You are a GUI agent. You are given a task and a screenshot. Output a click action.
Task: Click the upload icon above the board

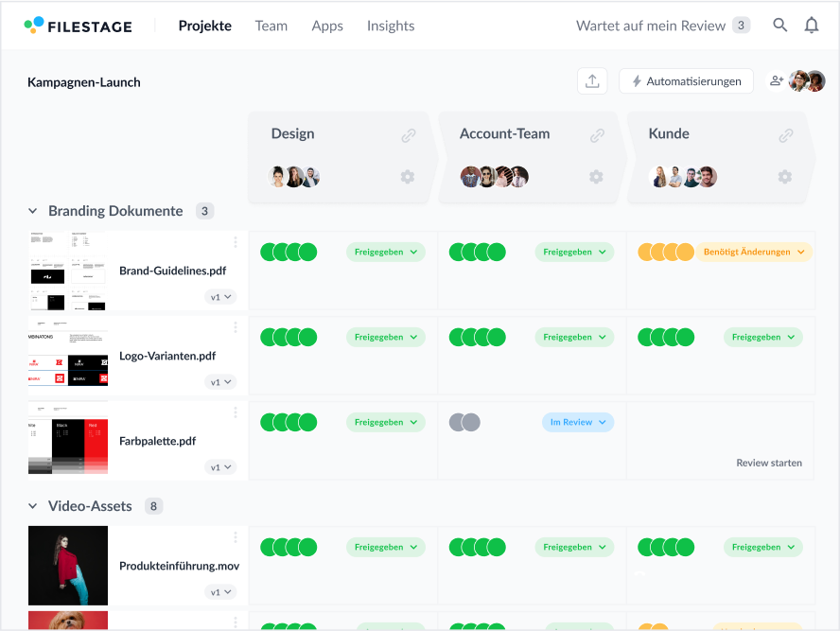coord(592,80)
